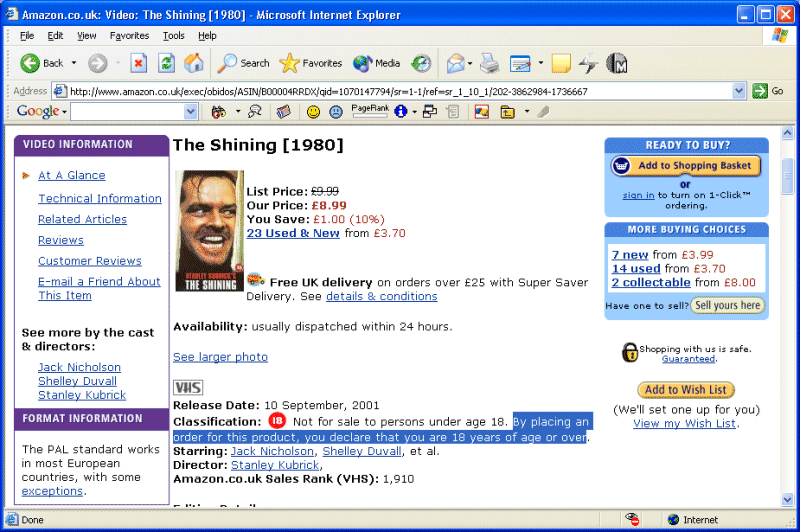Click the blocked cookie status bar icon
The width and height of the screenshot is (800, 532).
(632, 519)
